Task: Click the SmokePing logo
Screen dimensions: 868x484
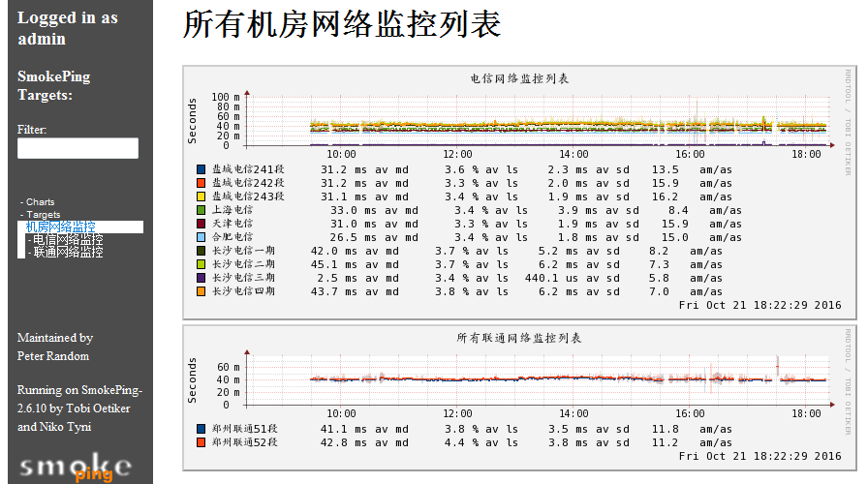Action: [76, 465]
